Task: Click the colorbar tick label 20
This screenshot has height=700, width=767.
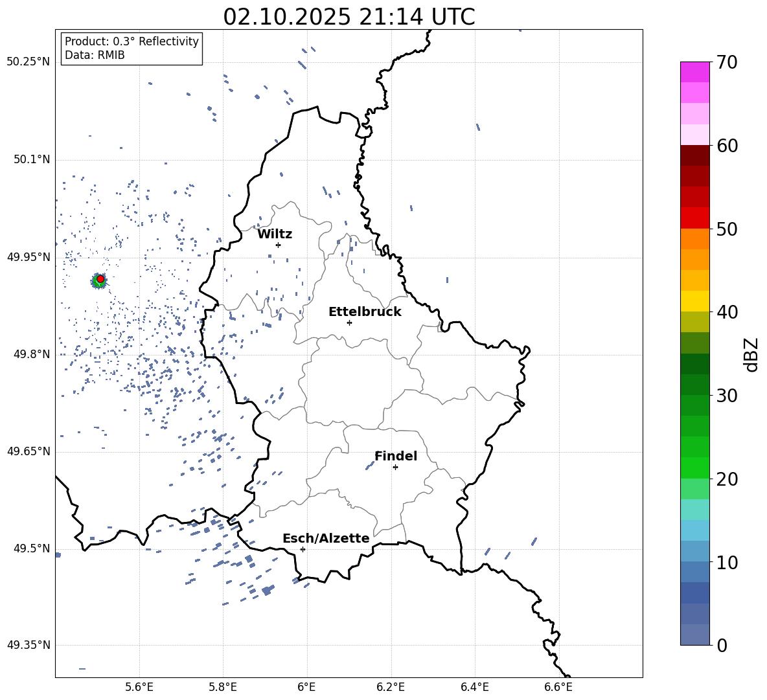Action: pos(727,479)
